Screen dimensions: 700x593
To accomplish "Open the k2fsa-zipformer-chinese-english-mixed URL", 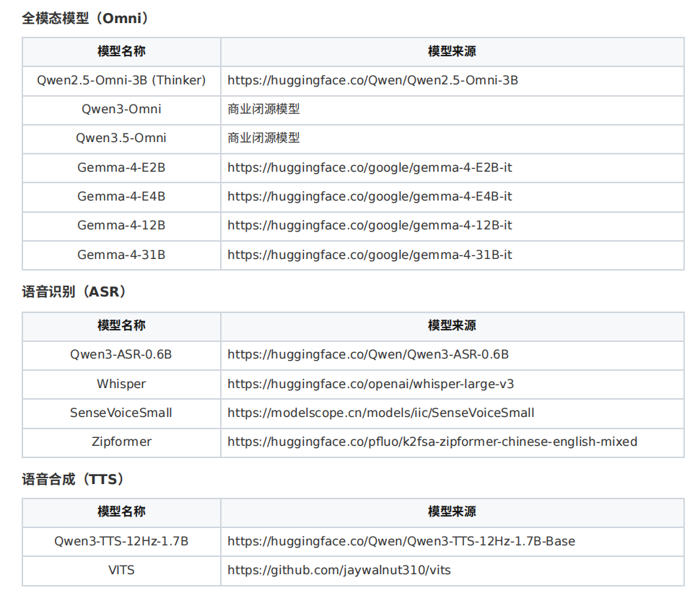I will point(432,442).
